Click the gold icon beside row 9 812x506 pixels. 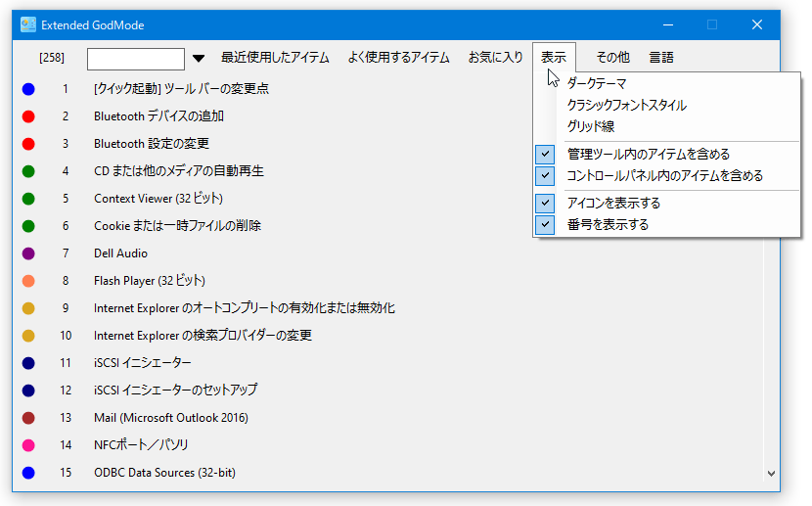click(x=28, y=308)
